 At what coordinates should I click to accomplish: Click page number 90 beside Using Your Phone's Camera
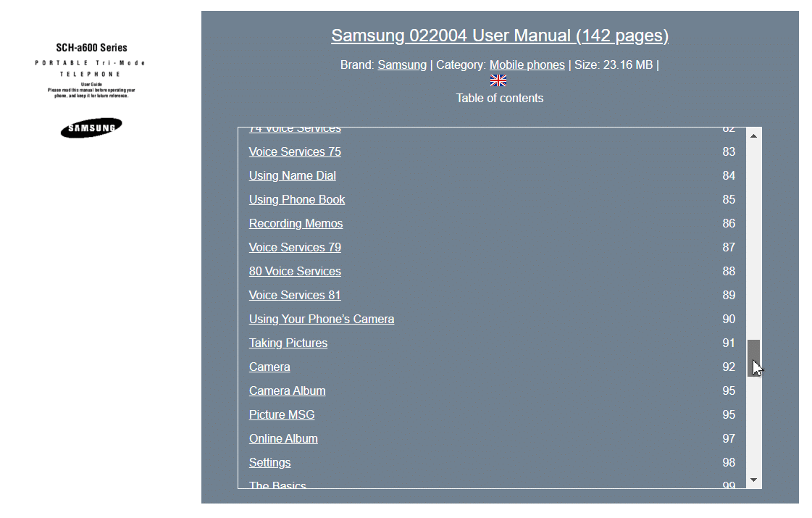729,319
